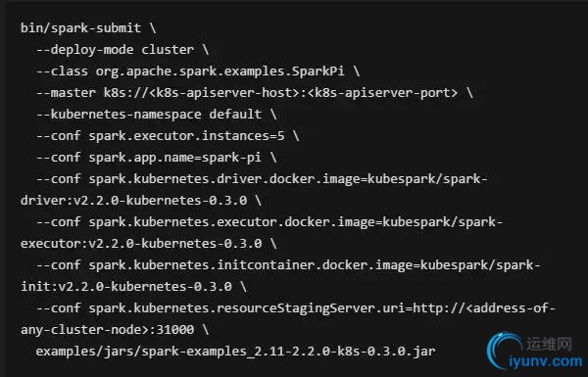Click spark.kubernetes.initcontainer.docker.image text
The height and width of the screenshot is (377, 588).
250,265
